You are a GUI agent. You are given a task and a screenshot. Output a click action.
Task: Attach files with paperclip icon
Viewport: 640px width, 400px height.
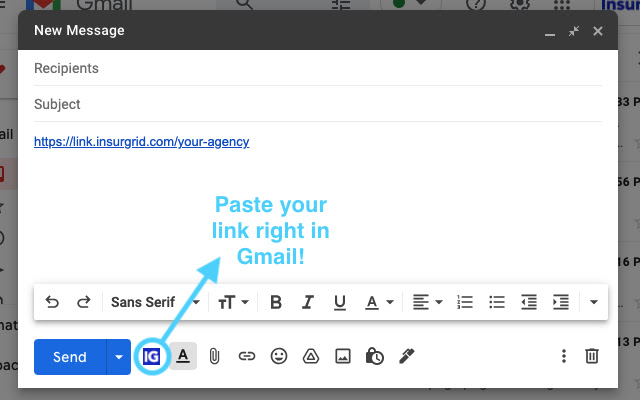coord(214,356)
